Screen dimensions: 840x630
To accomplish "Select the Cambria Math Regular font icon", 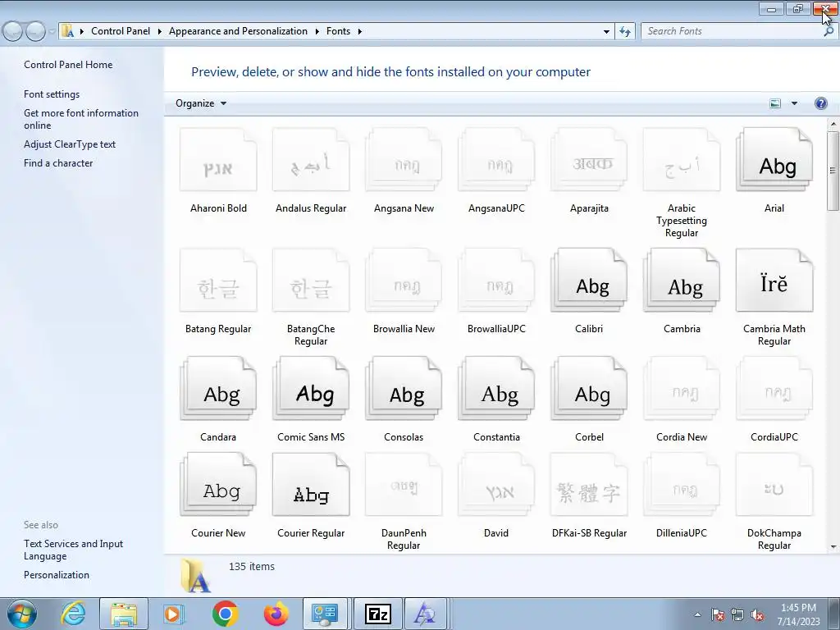I will (774, 281).
